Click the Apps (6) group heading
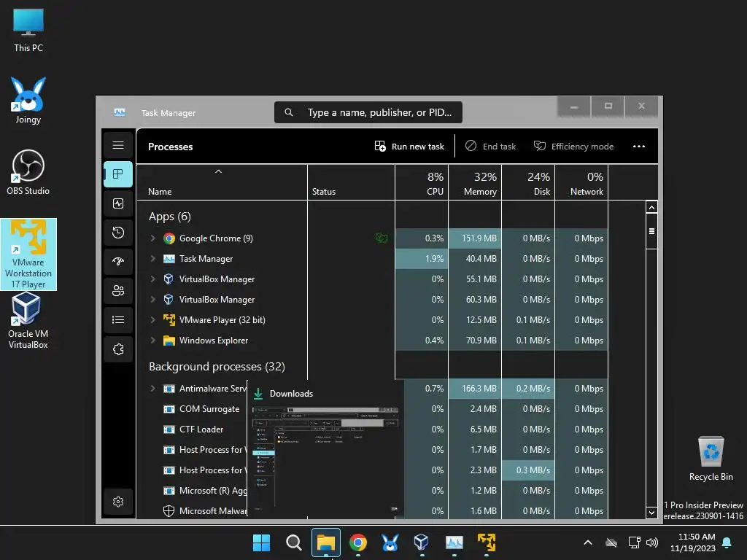 tap(169, 217)
